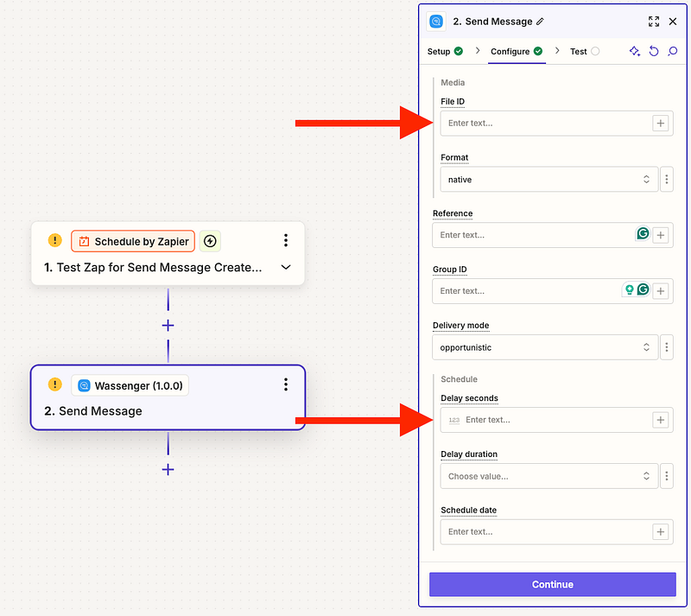Image resolution: width=691 pixels, height=616 pixels.
Task: Click the undo arrow icon in panel header
Action: tap(654, 52)
